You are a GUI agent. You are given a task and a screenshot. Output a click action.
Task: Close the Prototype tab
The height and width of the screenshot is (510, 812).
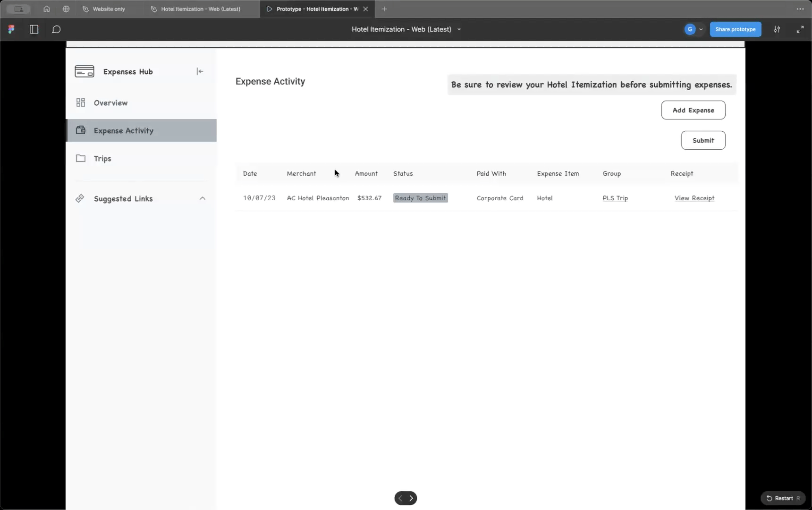point(365,9)
